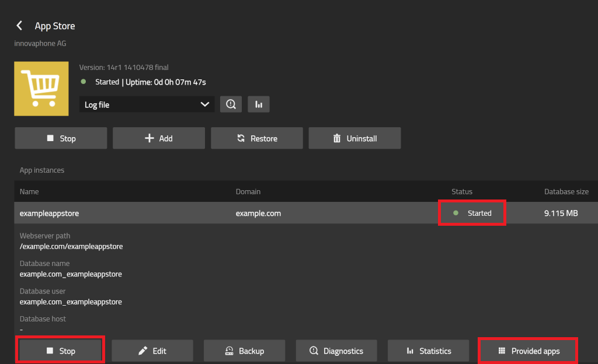598x364 pixels.
Task: Open Provided apps for the instance
Action: tap(528, 351)
